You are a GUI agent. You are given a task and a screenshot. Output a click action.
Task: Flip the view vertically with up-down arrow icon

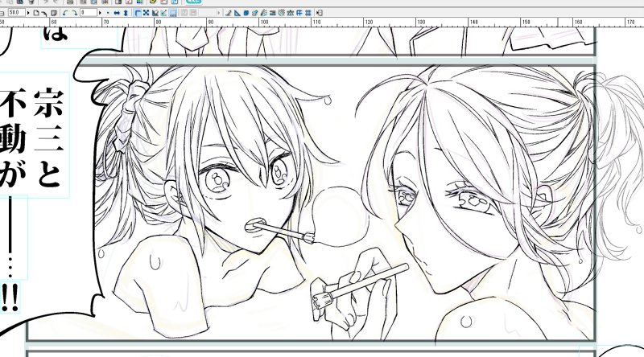(126, 13)
